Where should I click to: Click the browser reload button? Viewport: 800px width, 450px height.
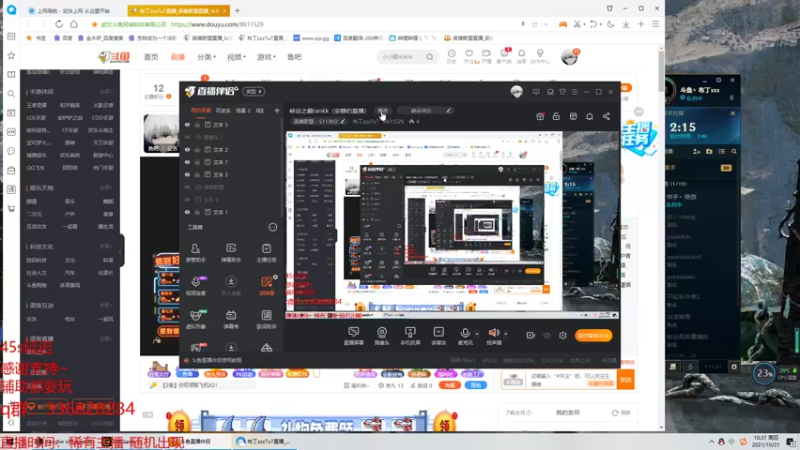[59, 24]
